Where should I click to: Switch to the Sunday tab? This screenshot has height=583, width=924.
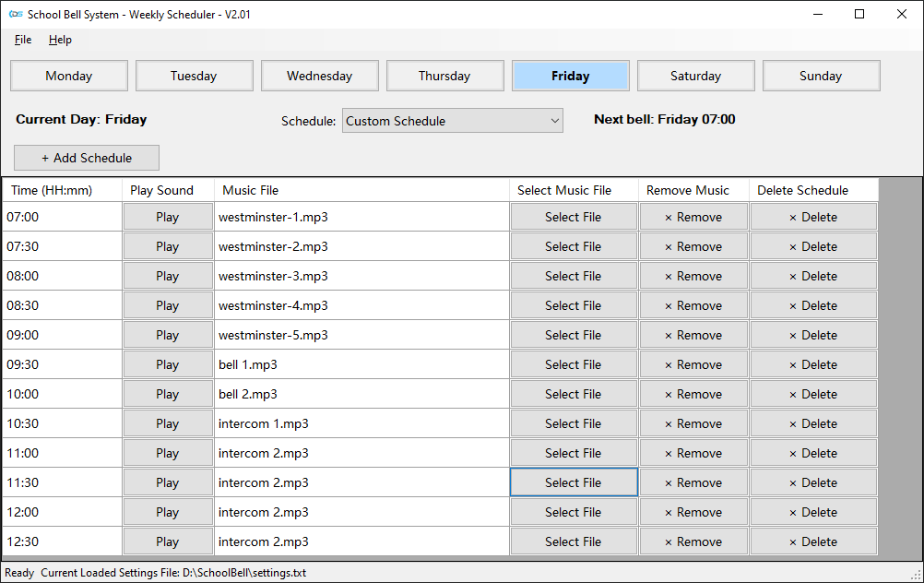click(x=821, y=76)
